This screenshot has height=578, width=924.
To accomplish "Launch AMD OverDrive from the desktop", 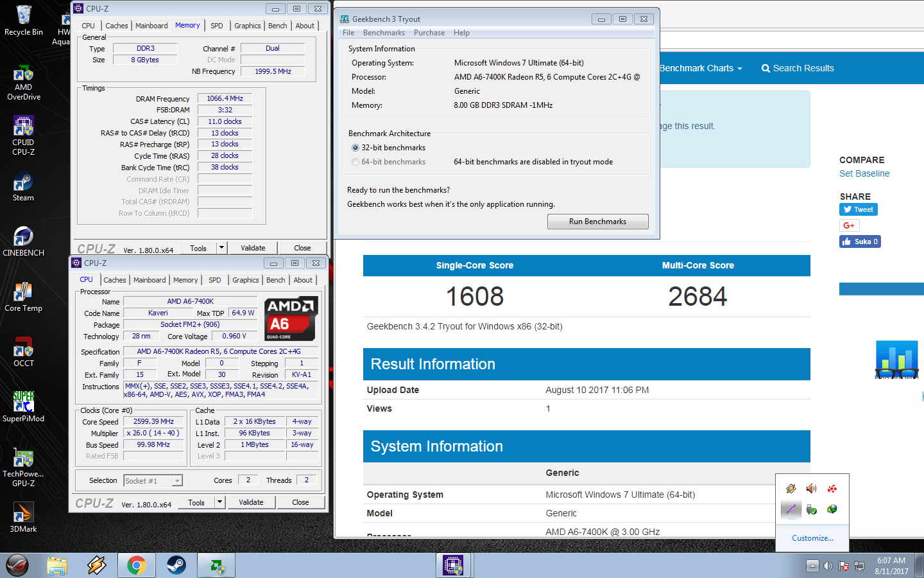I will (x=24, y=82).
